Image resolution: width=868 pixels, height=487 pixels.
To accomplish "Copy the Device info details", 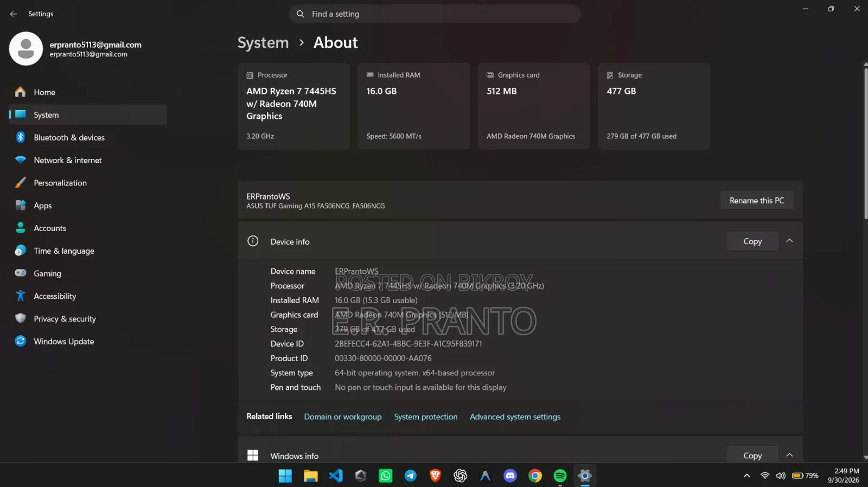I will (x=752, y=241).
